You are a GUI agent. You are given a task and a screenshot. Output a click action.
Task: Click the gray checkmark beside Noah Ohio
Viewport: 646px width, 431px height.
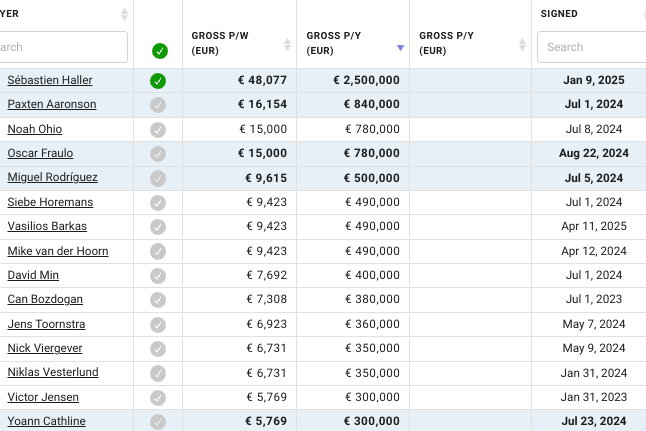coord(158,130)
